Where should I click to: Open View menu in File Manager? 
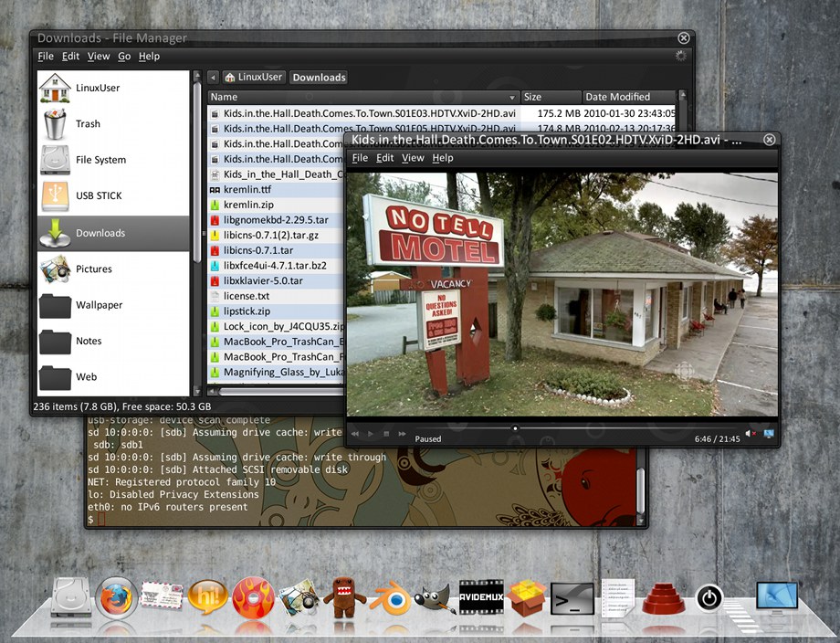coord(99,57)
